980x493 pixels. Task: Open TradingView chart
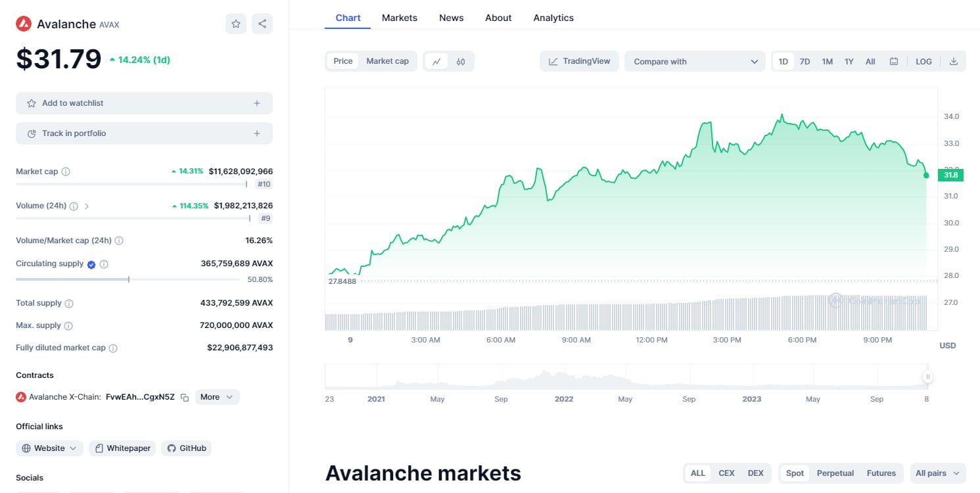point(579,61)
